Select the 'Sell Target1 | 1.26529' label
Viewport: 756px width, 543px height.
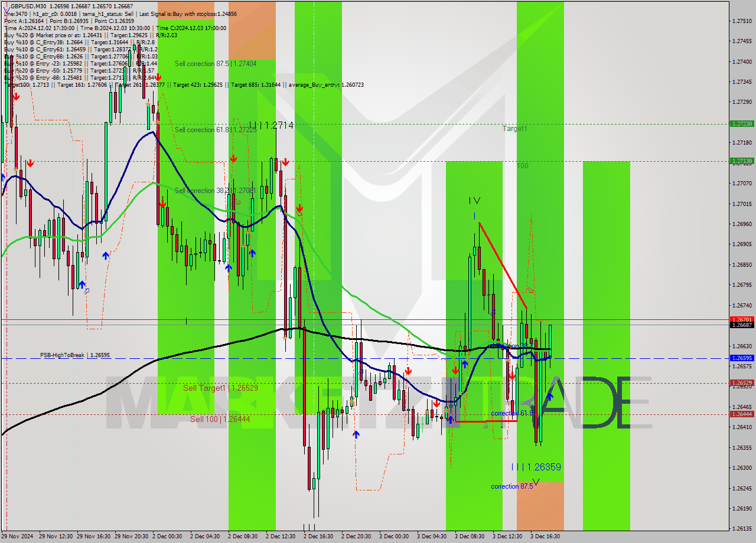tap(220, 388)
